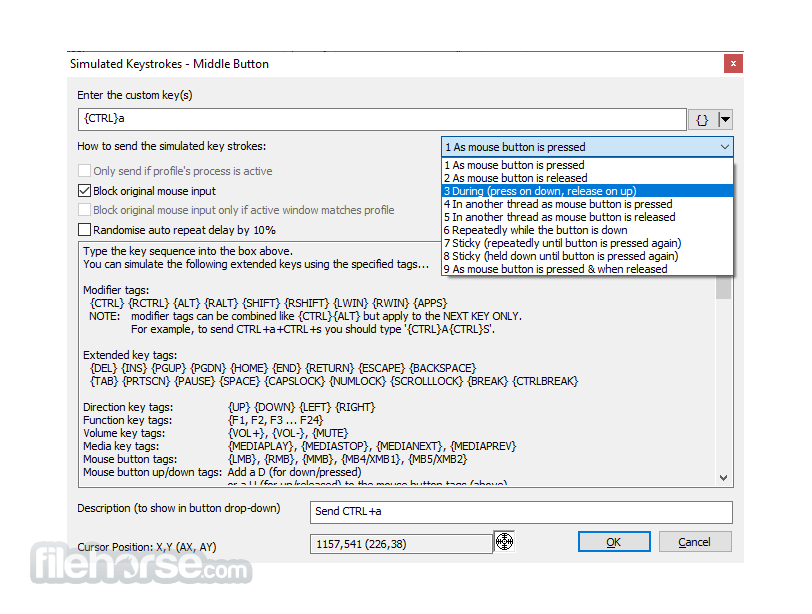
Task: Select '7 Sticky (repeatedly until button is pressed again)'
Action: tap(560, 243)
